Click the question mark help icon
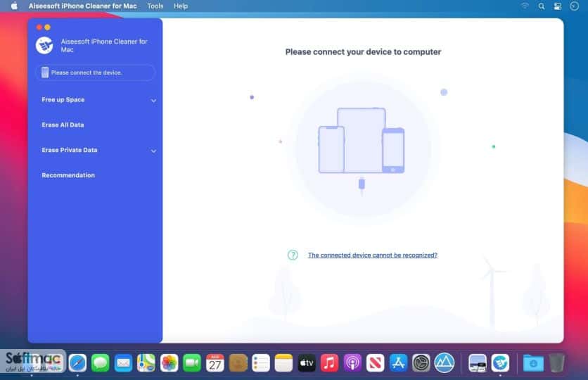The height and width of the screenshot is (380, 588). coord(293,255)
